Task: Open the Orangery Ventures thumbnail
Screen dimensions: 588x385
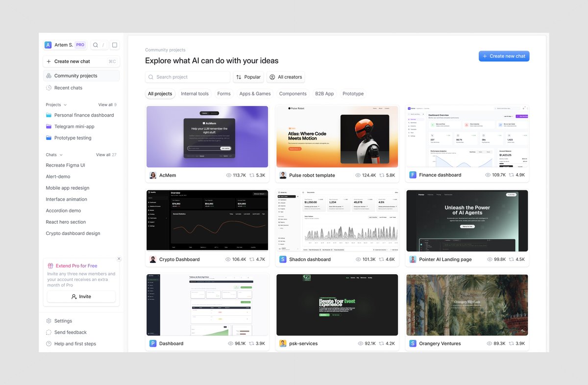Action: pos(467,305)
